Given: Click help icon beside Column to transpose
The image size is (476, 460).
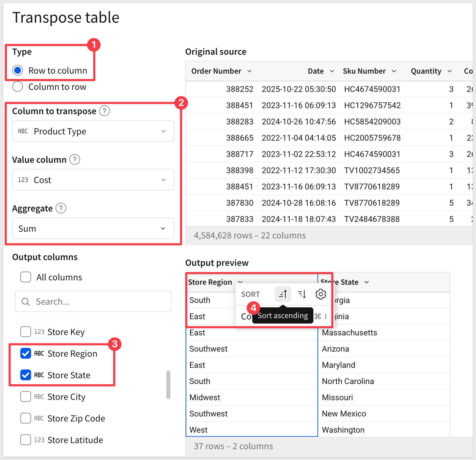Looking at the screenshot, I should (x=104, y=111).
